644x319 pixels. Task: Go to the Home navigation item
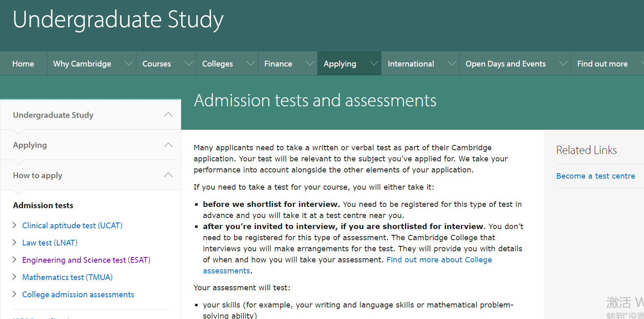tap(23, 64)
